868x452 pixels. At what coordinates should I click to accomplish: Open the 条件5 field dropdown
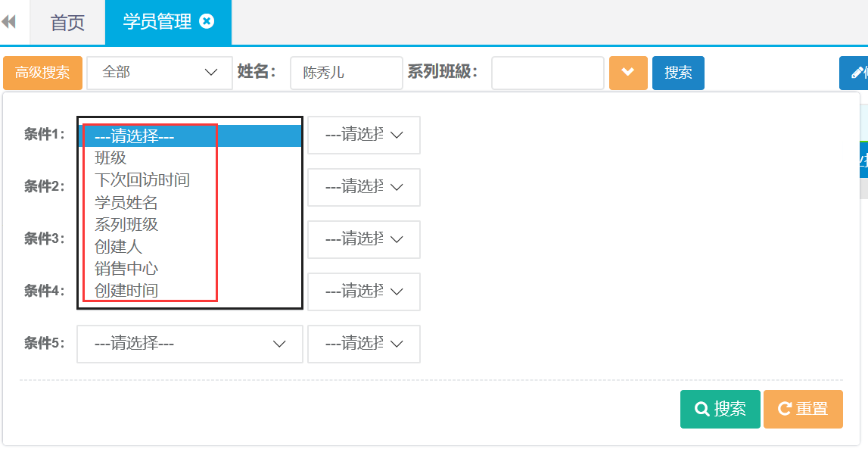190,344
